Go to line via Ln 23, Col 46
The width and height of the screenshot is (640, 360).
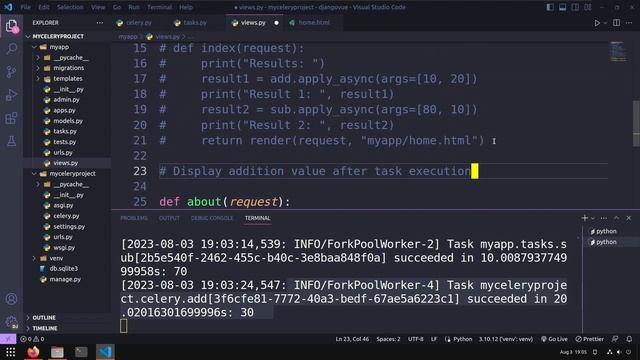click(x=352, y=339)
